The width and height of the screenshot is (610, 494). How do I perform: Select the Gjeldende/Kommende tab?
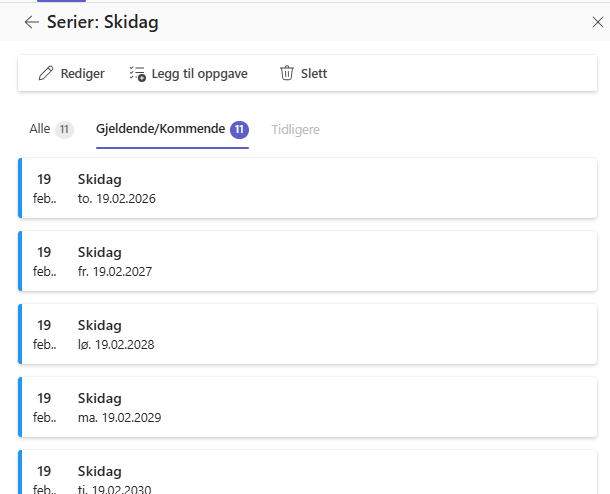coord(160,129)
